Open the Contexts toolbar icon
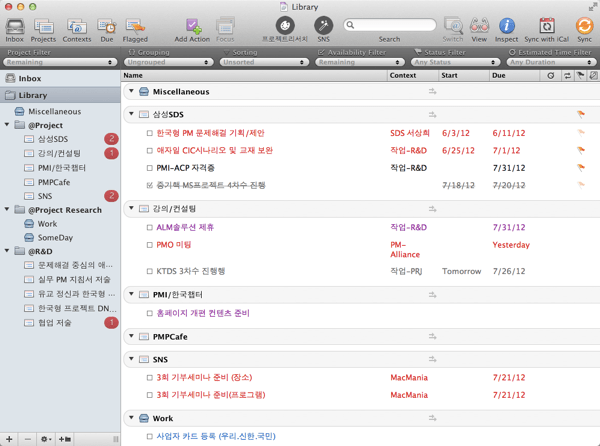600x446 pixels. point(77,25)
